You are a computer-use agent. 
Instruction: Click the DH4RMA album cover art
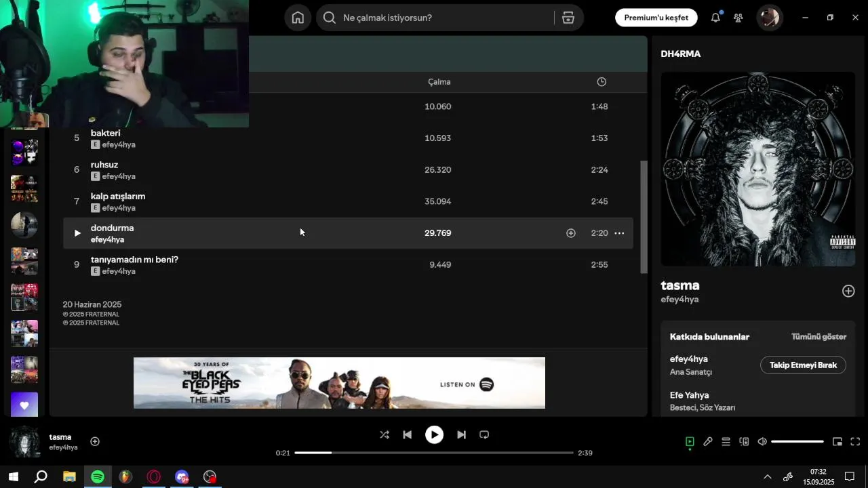[758, 169]
